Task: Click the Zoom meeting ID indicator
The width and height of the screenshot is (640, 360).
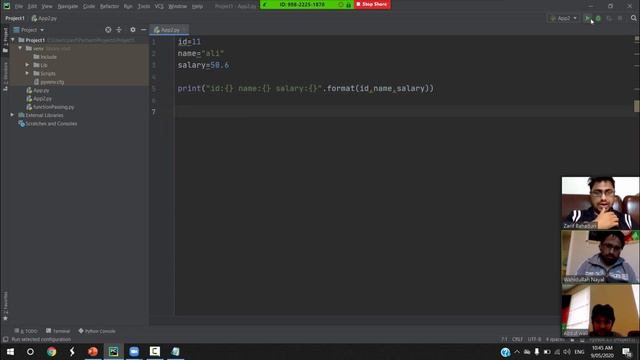Action: click(x=302, y=4)
